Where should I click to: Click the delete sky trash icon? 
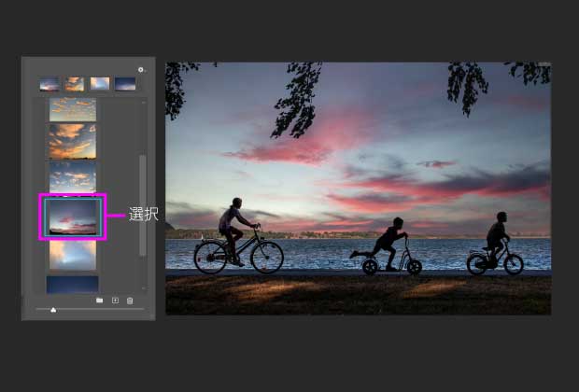click(130, 301)
